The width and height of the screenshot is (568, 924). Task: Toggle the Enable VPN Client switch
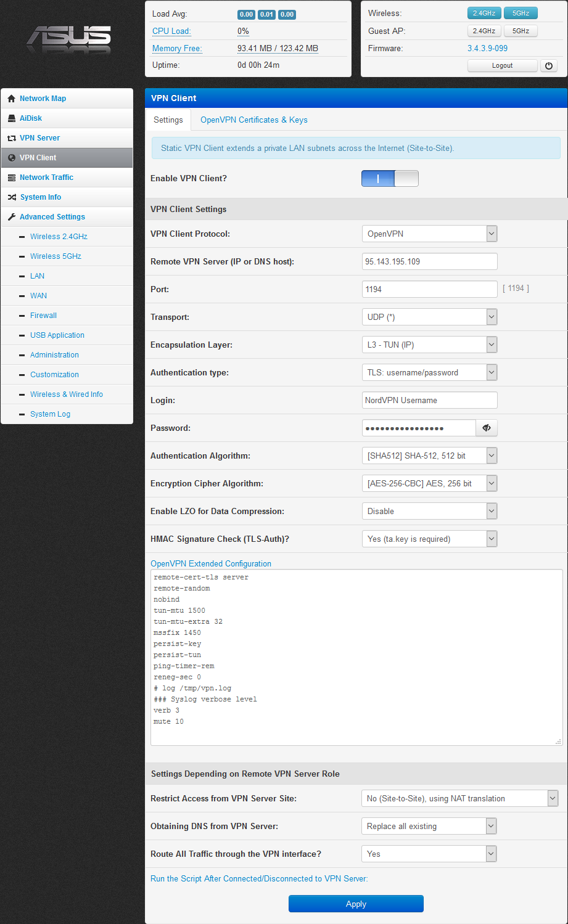pyautogui.click(x=390, y=179)
